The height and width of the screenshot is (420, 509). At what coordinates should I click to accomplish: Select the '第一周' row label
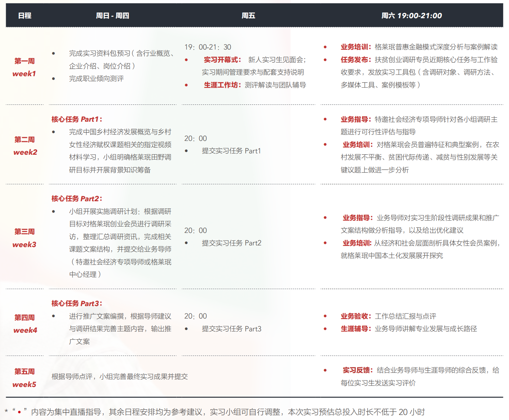click(25, 61)
